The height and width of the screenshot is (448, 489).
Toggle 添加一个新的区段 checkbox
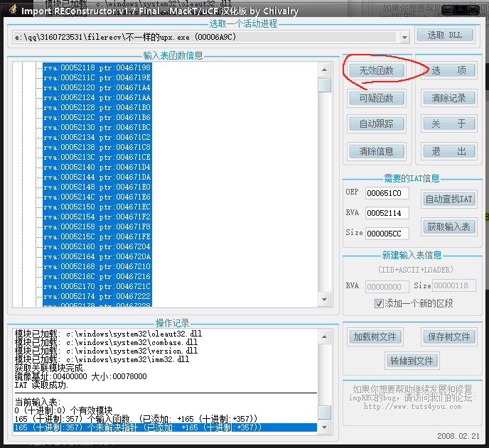(379, 303)
